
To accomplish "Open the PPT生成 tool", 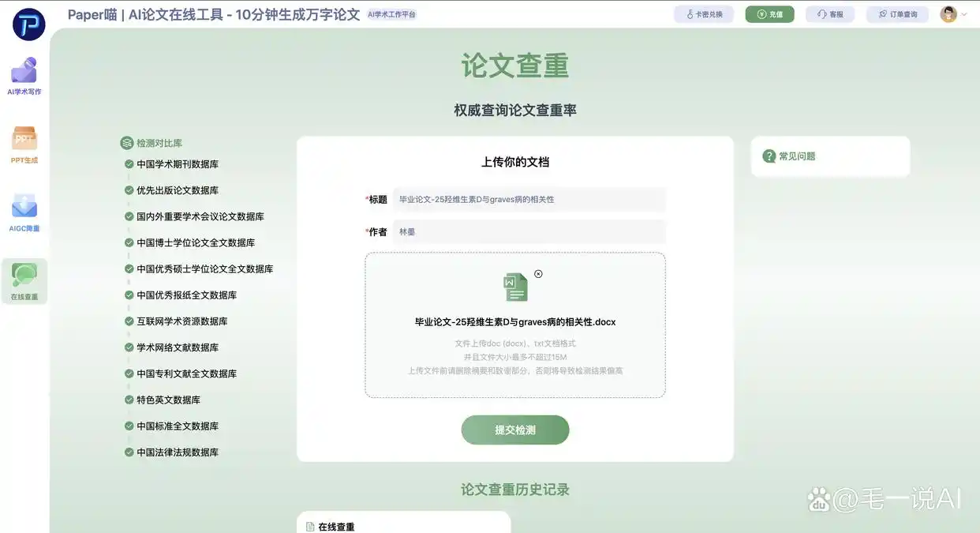I will [x=24, y=145].
